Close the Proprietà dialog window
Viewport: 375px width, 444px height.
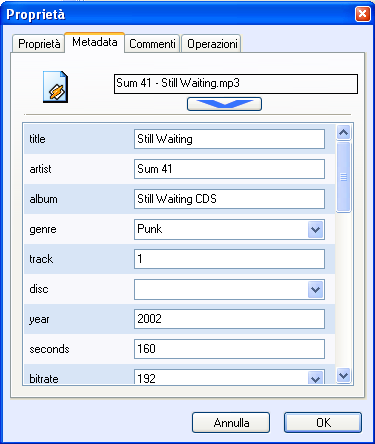click(362, 14)
